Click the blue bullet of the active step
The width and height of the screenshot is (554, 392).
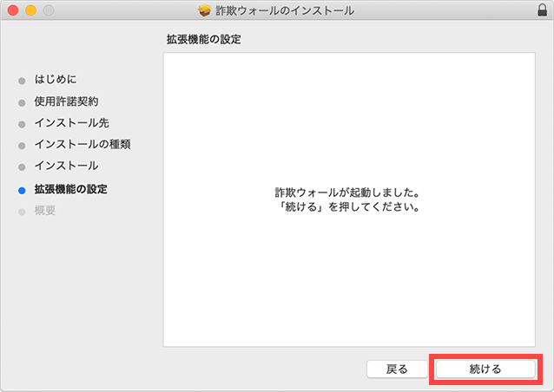pos(22,188)
